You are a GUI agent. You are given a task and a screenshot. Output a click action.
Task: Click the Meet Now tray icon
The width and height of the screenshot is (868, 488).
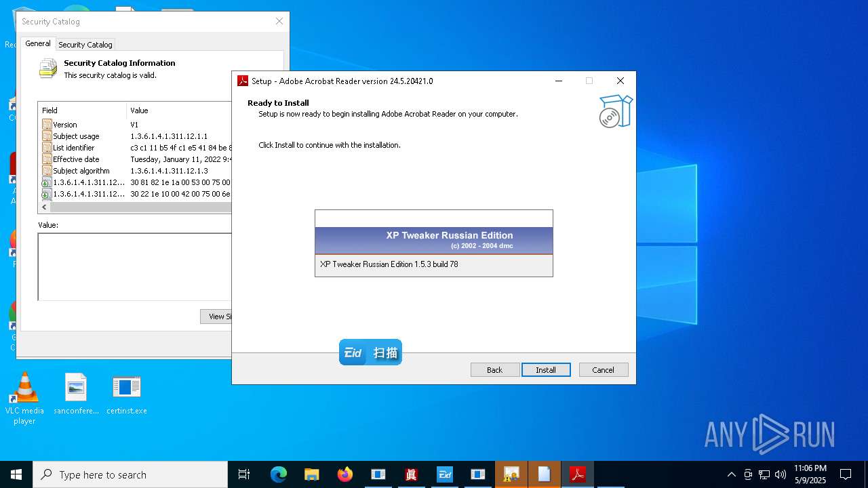tap(748, 474)
